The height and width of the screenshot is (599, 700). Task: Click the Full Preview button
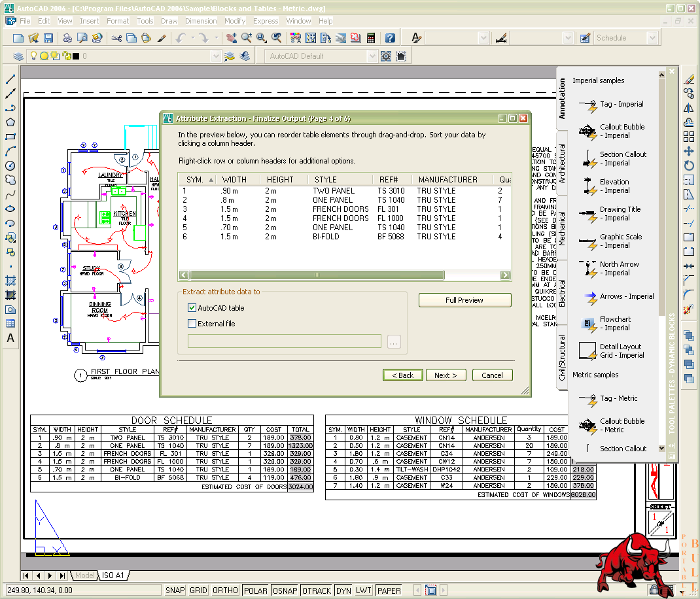pos(464,300)
